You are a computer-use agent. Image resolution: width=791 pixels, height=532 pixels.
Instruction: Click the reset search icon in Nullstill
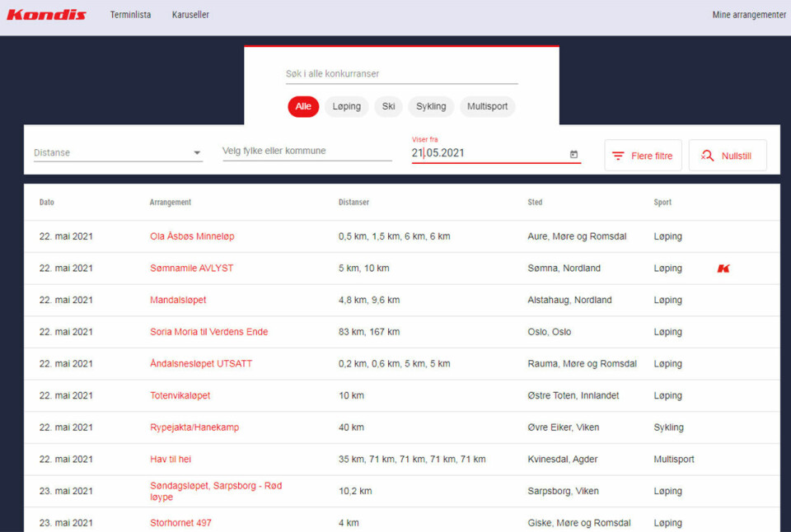[707, 156]
